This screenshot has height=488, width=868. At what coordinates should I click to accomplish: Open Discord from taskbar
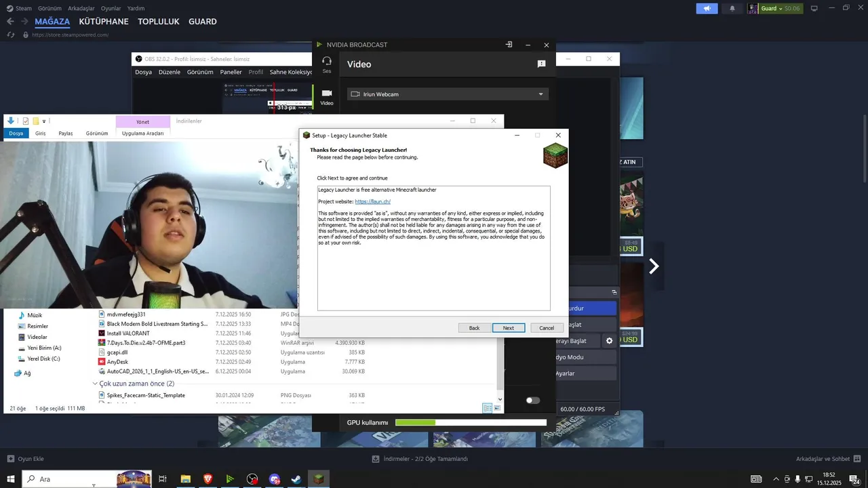[275, 479]
